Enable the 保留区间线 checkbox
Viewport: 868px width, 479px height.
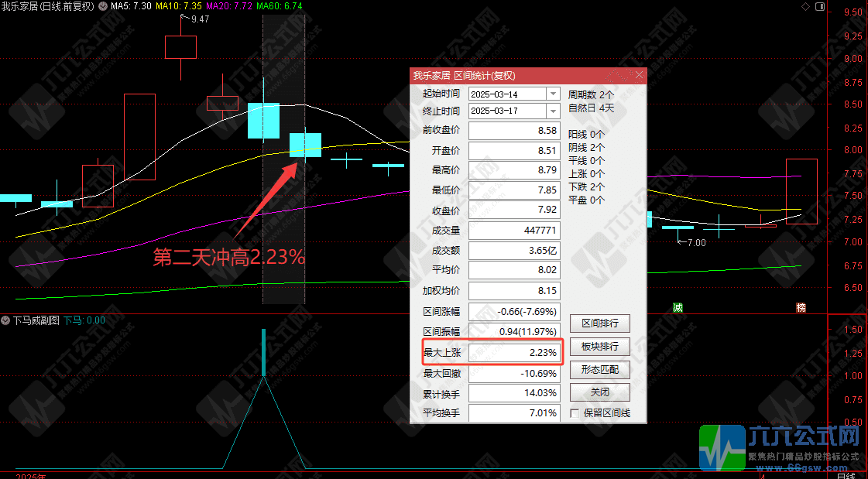point(574,412)
